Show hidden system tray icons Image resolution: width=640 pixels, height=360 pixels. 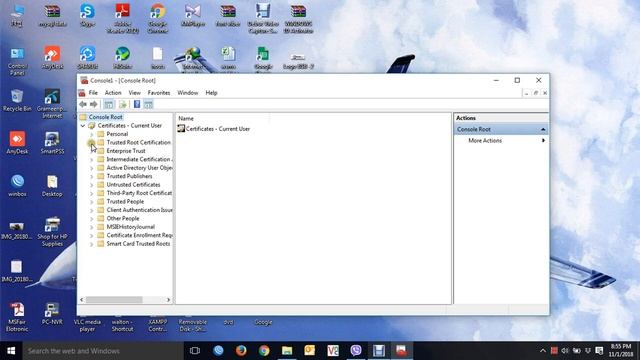pos(542,351)
